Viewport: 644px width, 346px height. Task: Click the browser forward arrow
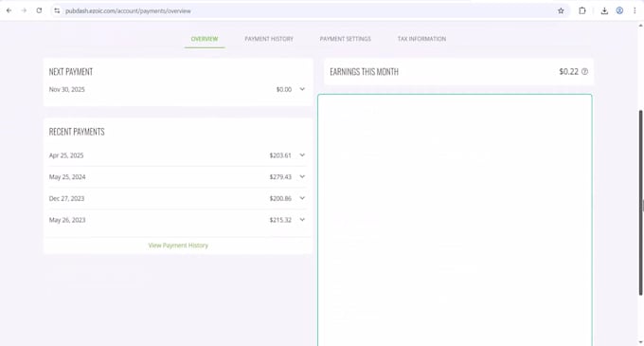(x=24, y=10)
